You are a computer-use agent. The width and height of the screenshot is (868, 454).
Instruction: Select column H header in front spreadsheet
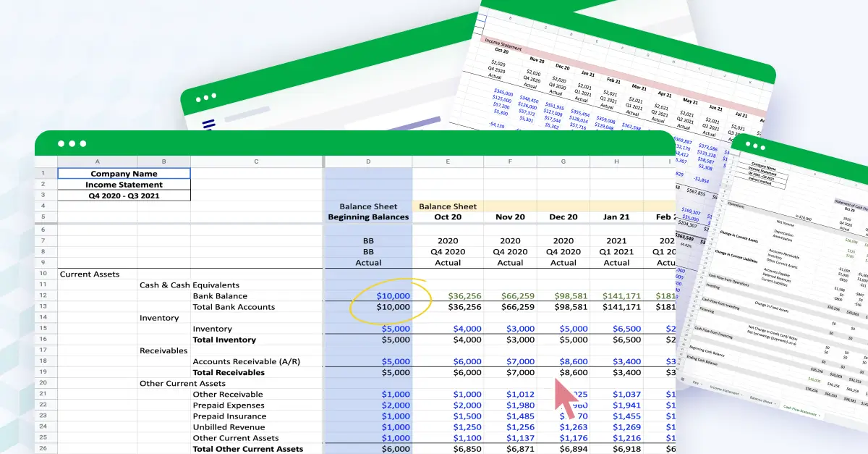pyautogui.click(x=616, y=162)
